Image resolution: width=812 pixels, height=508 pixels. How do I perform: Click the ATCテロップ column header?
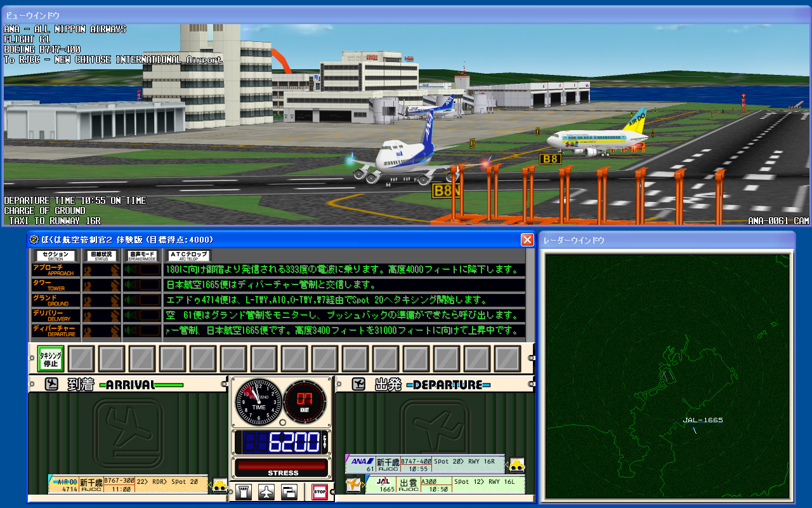click(x=188, y=256)
